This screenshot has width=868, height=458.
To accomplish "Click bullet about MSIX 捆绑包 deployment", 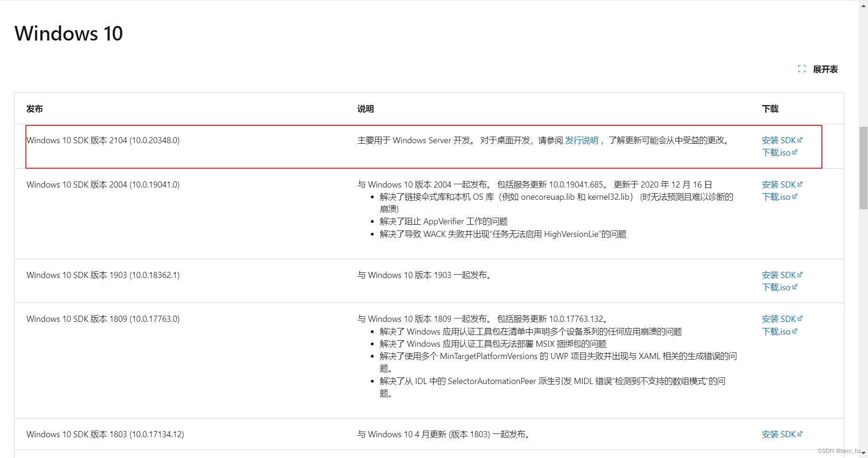I will point(493,344).
